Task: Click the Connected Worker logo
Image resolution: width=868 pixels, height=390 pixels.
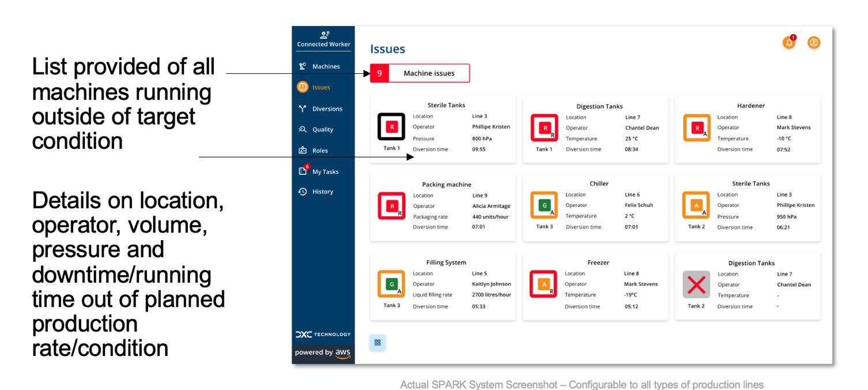Action: tap(323, 39)
